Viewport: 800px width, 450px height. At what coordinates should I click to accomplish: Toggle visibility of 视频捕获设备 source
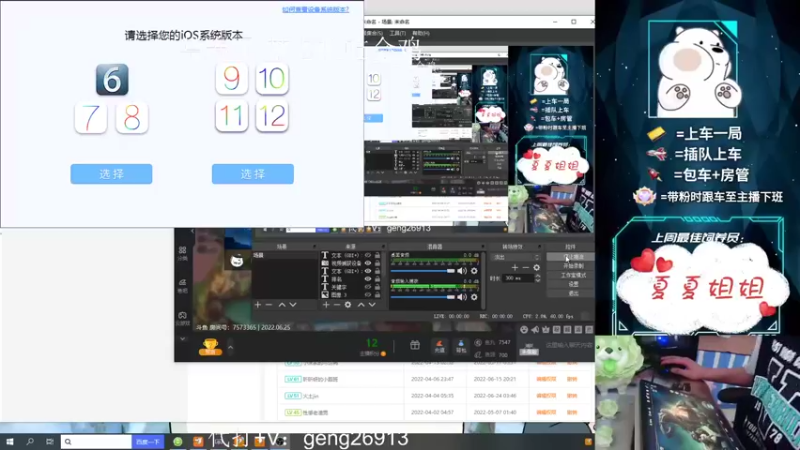pos(368,263)
